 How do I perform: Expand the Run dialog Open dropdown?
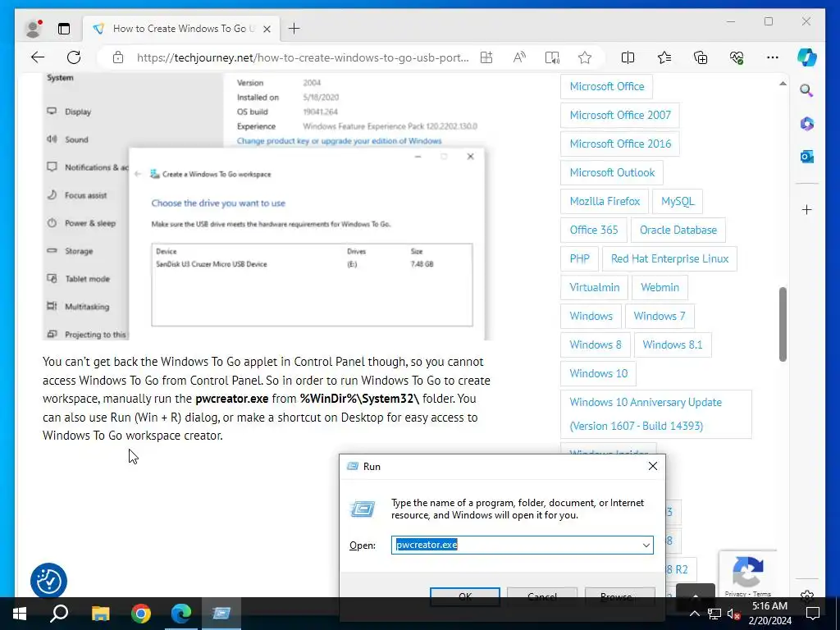tap(646, 546)
